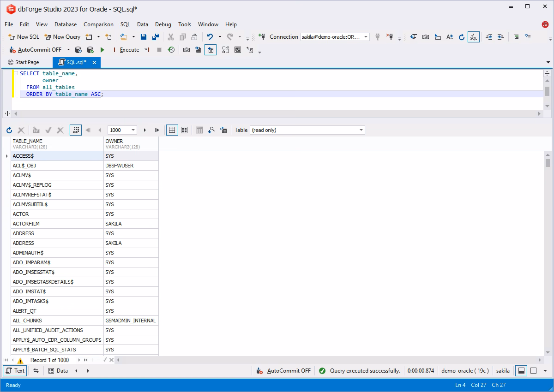Click the database Rollback icon
The image size is (554, 392).
pos(78,50)
